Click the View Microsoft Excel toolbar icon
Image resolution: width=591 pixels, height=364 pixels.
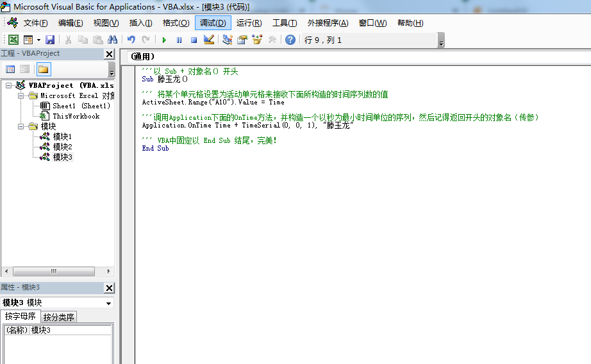(x=13, y=40)
